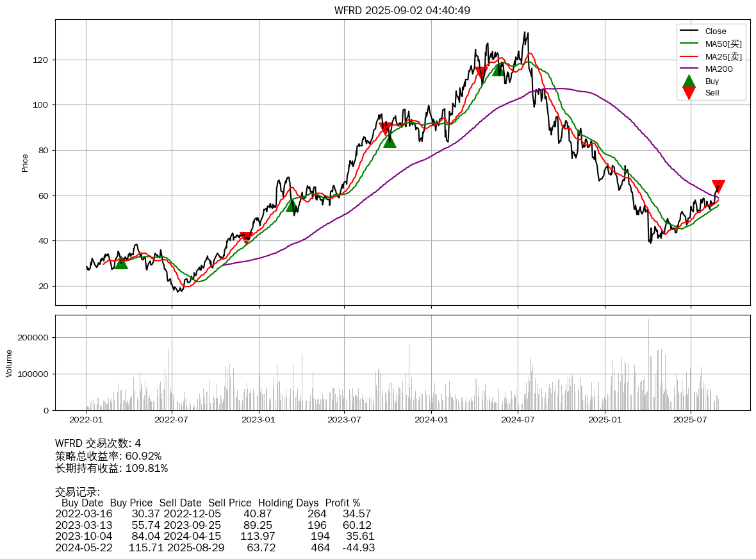This screenshot has width=756, height=559.
Task: Select the buy triangle around March 2023
Action: tap(292, 205)
